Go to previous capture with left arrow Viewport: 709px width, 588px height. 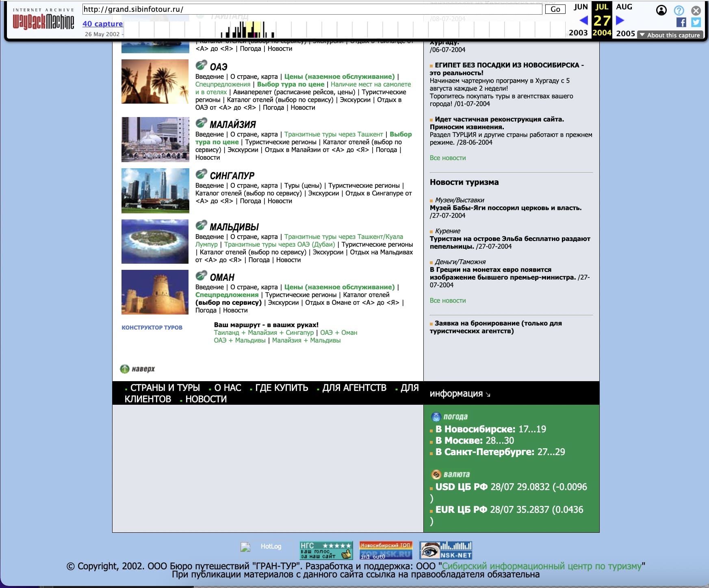[583, 20]
